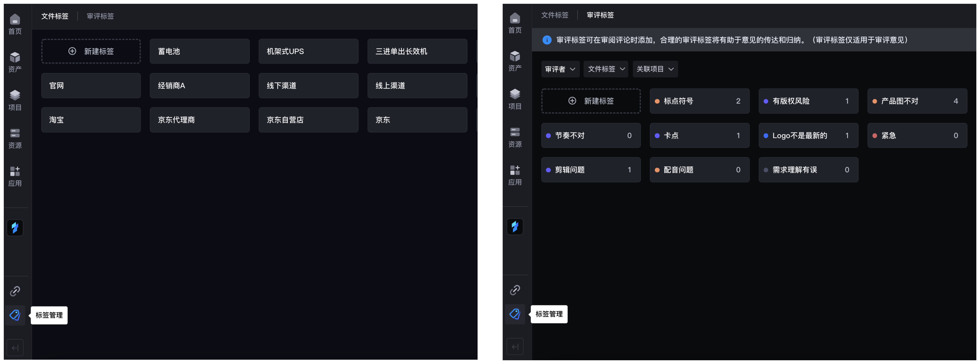The image size is (980, 364).
Task: Select the 线上渠道 file tag card
Action: pyautogui.click(x=417, y=86)
